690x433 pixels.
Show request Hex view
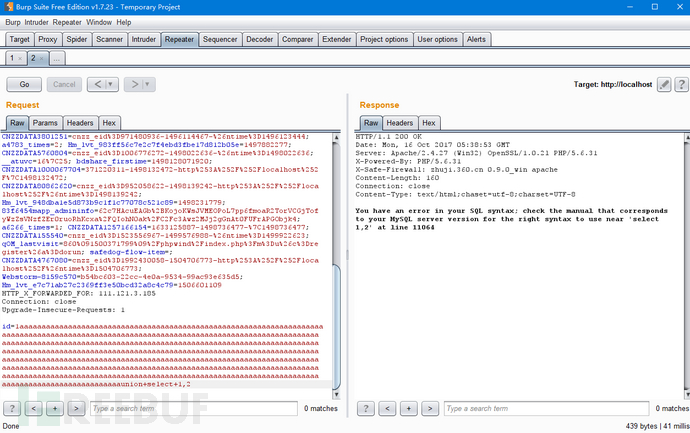[x=109, y=123]
